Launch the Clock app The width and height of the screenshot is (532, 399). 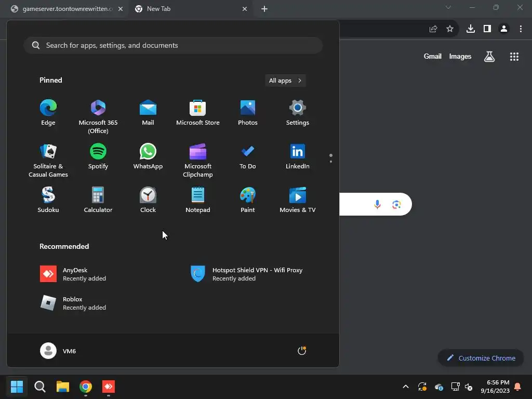point(148,200)
